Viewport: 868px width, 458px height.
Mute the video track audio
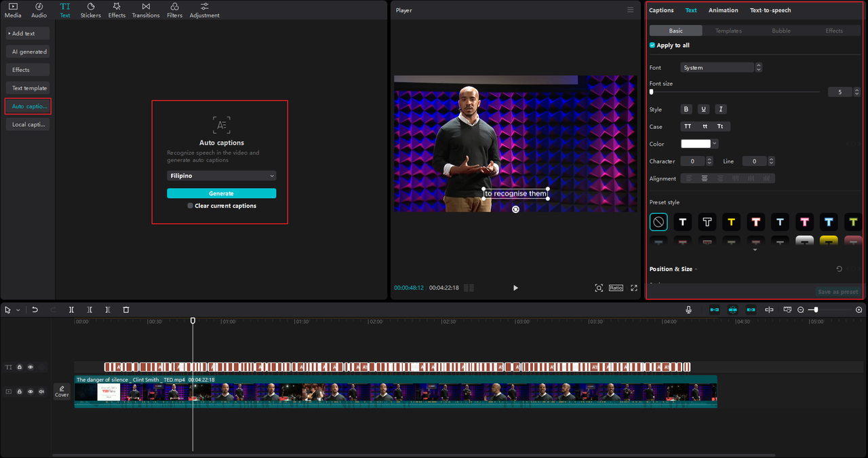[x=41, y=392]
